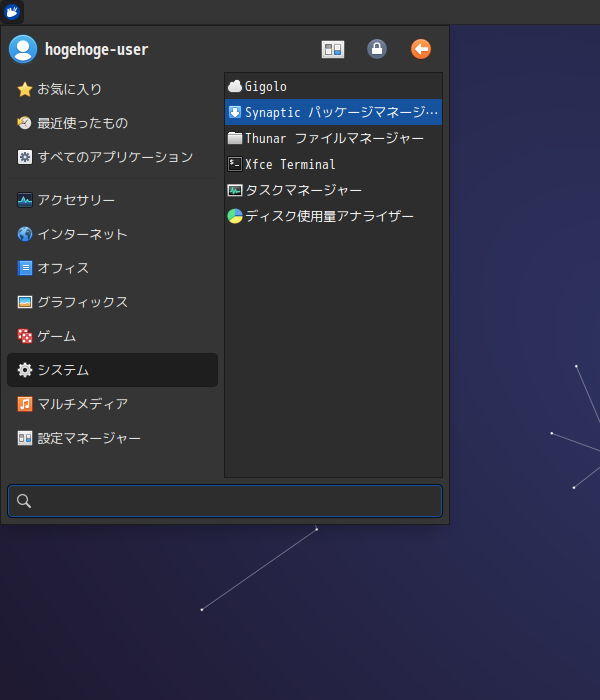Open 設定マネージャー category
The width and height of the screenshot is (600, 700).
click(x=112, y=438)
